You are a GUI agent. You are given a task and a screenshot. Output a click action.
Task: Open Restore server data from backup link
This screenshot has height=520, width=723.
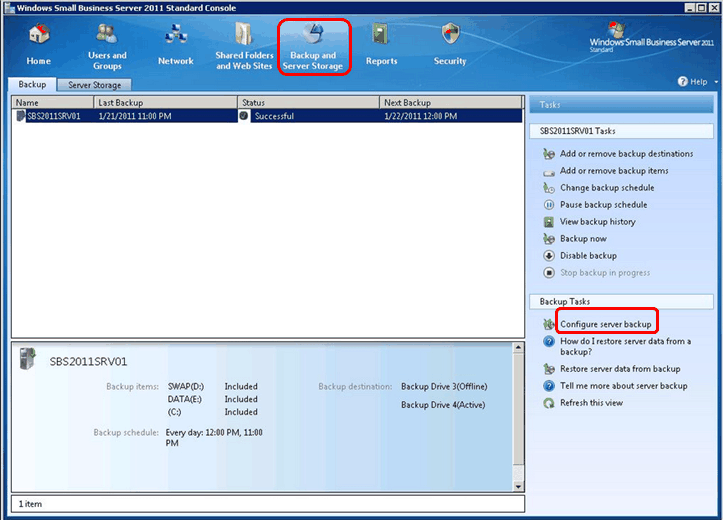point(620,369)
